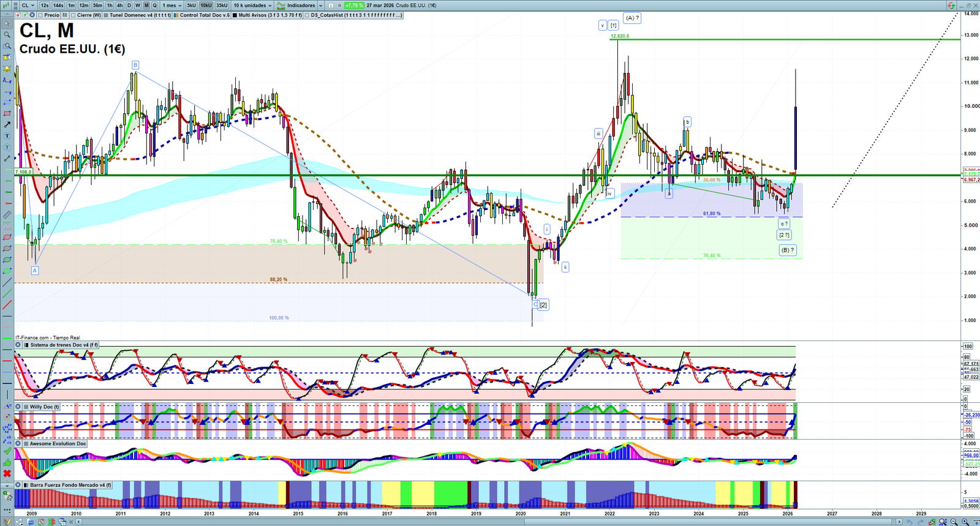Open the CL symbol dropdown
The height and width of the screenshot is (526, 980).
(x=28, y=6)
